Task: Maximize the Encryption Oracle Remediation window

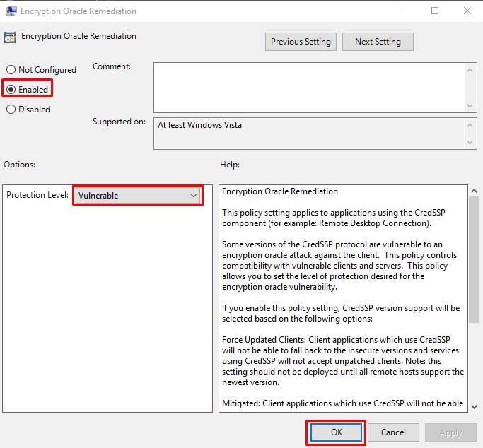Action: coord(435,11)
